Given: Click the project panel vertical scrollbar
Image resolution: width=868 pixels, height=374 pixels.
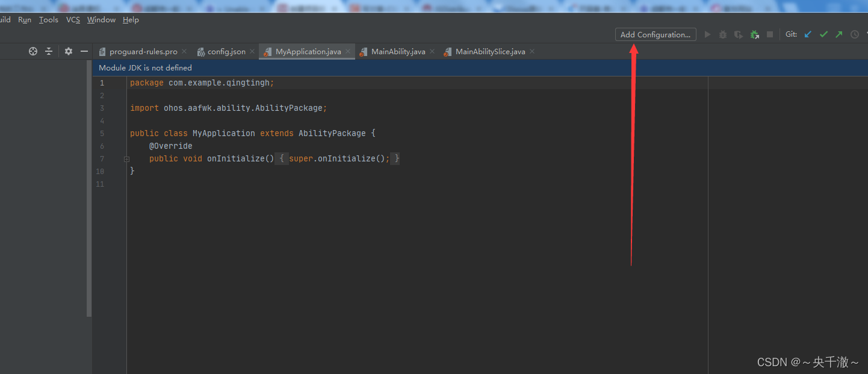Looking at the screenshot, I should 89,188.
